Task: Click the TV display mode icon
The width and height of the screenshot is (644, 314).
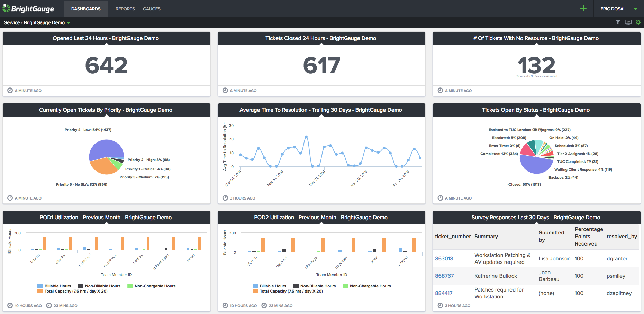Action: click(628, 22)
